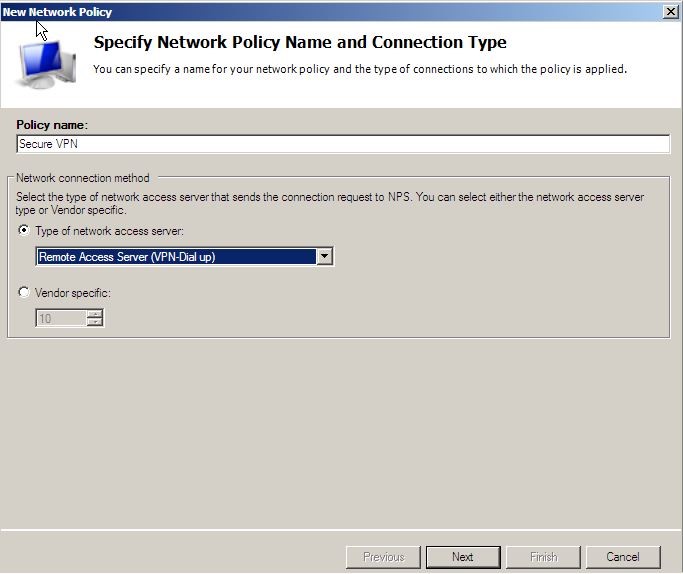Click the 'New Network Policy' title bar
The image size is (683, 574).
click(x=331, y=12)
